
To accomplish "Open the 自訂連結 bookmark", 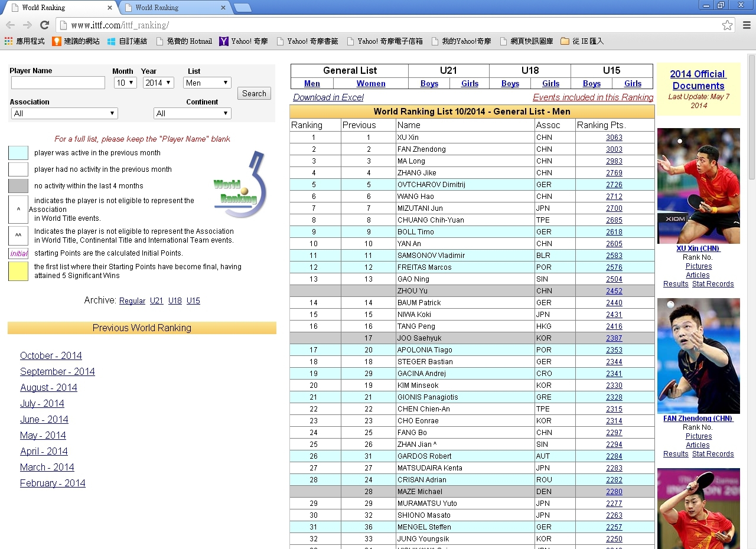I will (x=127, y=41).
